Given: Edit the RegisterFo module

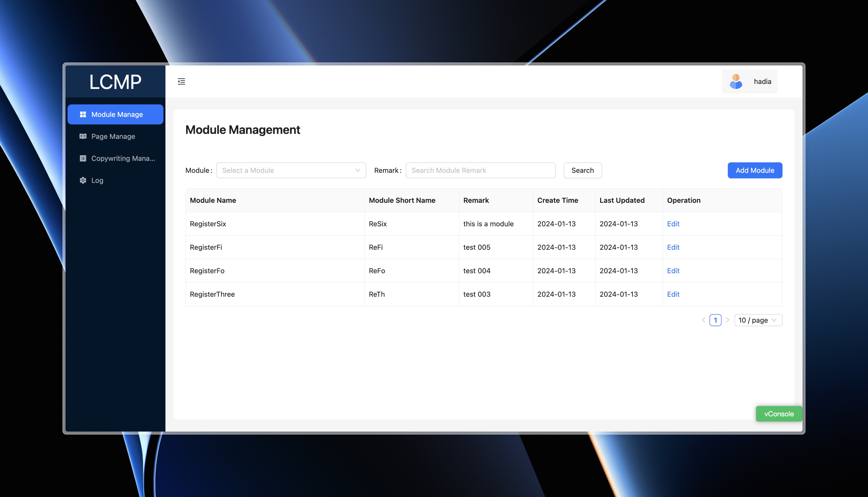Looking at the screenshot, I should (673, 271).
